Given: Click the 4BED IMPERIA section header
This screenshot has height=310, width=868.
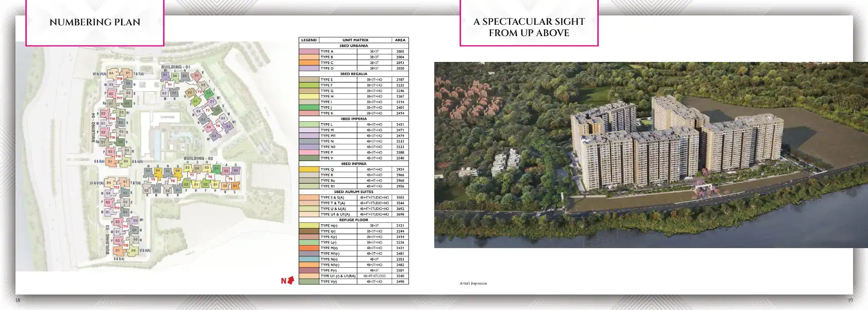Looking at the screenshot, I should [354, 119].
